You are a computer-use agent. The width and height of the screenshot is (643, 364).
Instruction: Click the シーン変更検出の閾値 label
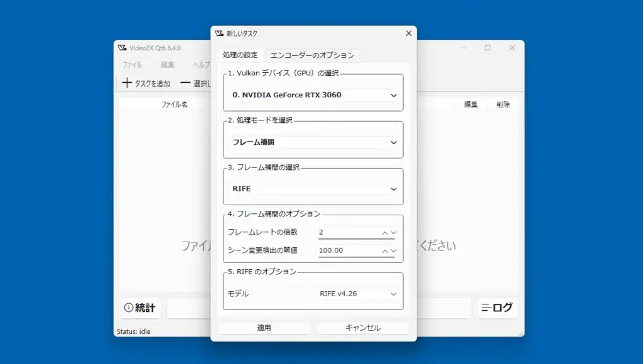tap(263, 250)
